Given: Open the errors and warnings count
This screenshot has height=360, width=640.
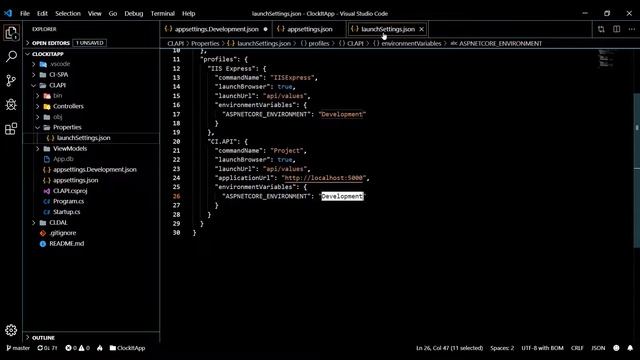Looking at the screenshot, I should [x=78, y=348].
